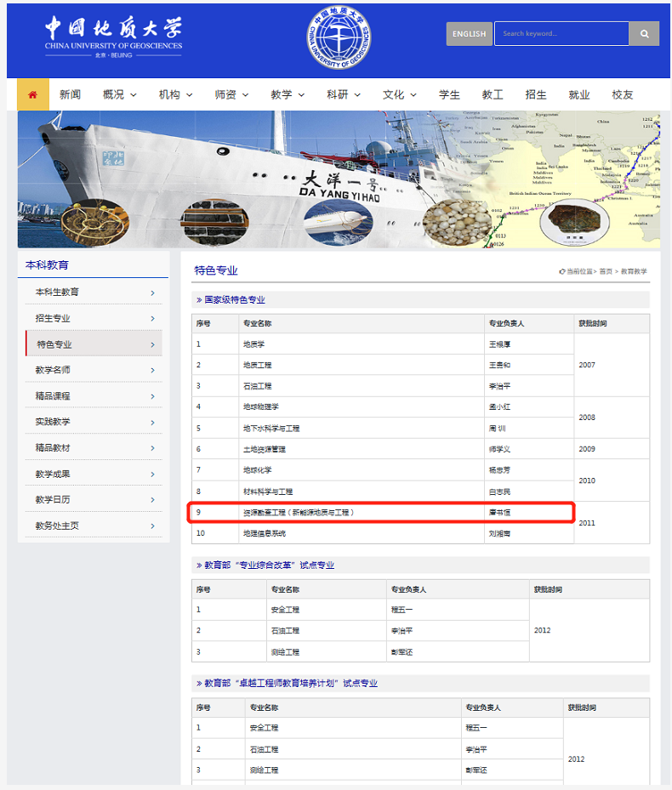The width and height of the screenshot is (672, 790).
Task: Click arrow icon beside 精品课程 sidebar item
Action: tap(152, 396)
